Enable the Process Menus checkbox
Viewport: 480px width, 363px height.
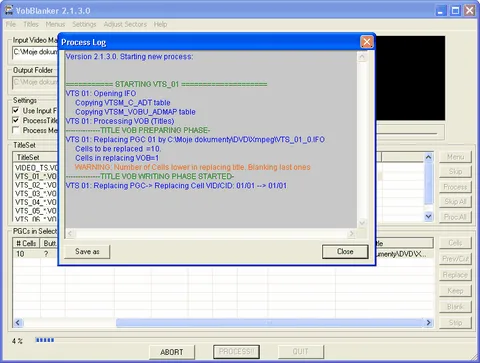(16, 130)
